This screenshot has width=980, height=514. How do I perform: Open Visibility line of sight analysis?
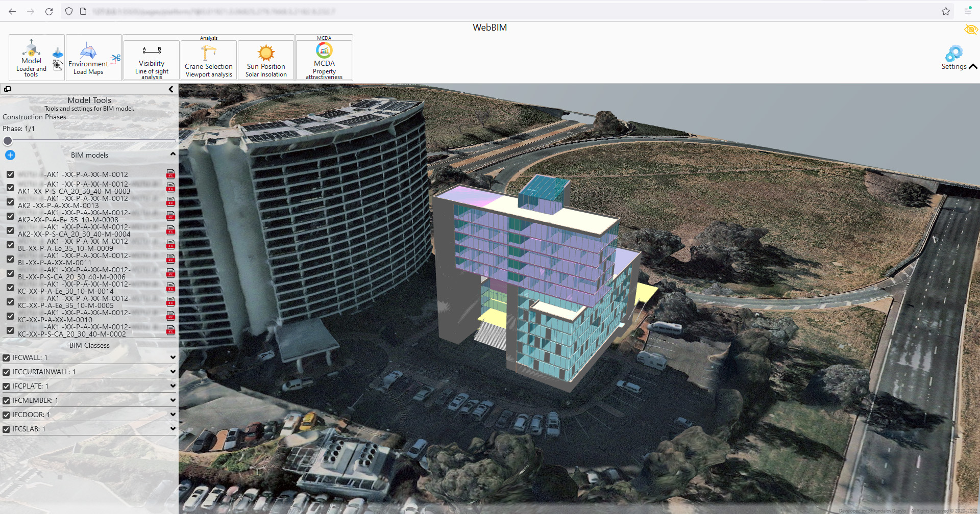(152, 60)
